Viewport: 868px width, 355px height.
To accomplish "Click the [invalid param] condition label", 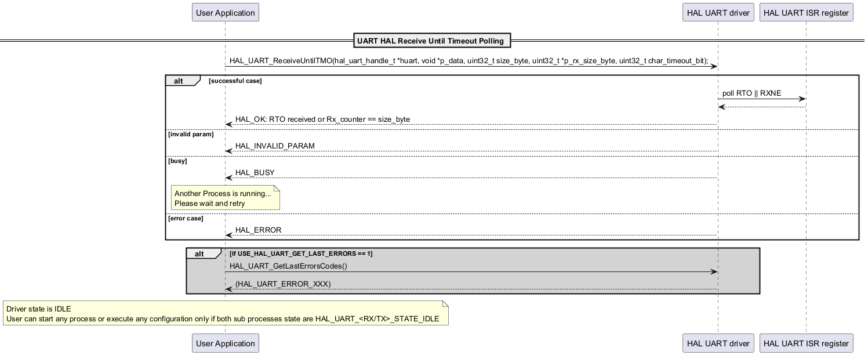I will coord(191,134).
